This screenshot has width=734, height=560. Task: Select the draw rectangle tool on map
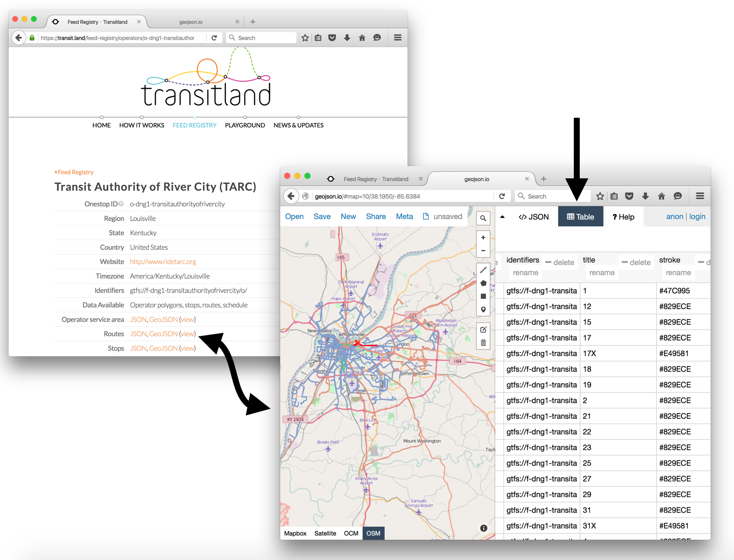point(483,297)
